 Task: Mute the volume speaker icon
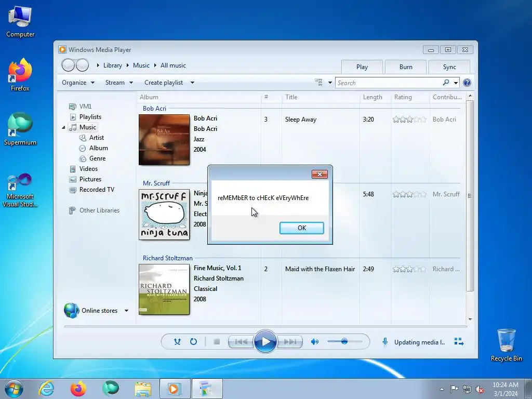pyautogui.click(x=314, y=342)
